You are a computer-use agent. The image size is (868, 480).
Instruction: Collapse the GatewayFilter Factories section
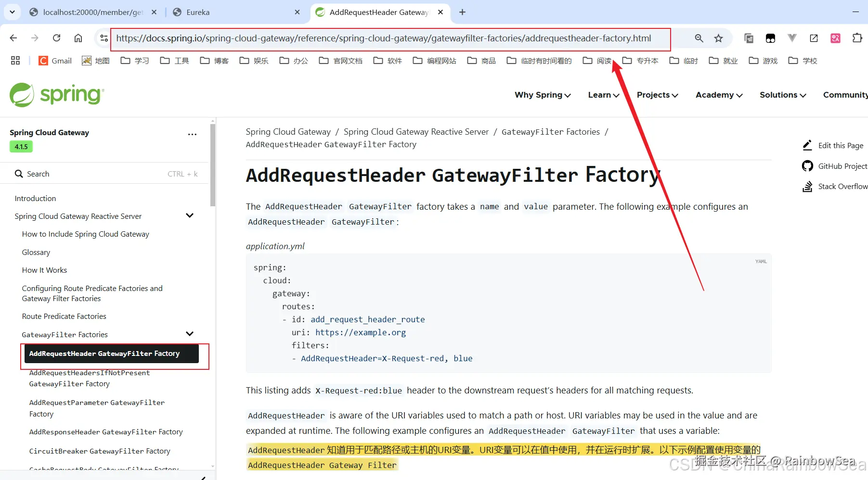pyautogui.click(x=190, y=334)
